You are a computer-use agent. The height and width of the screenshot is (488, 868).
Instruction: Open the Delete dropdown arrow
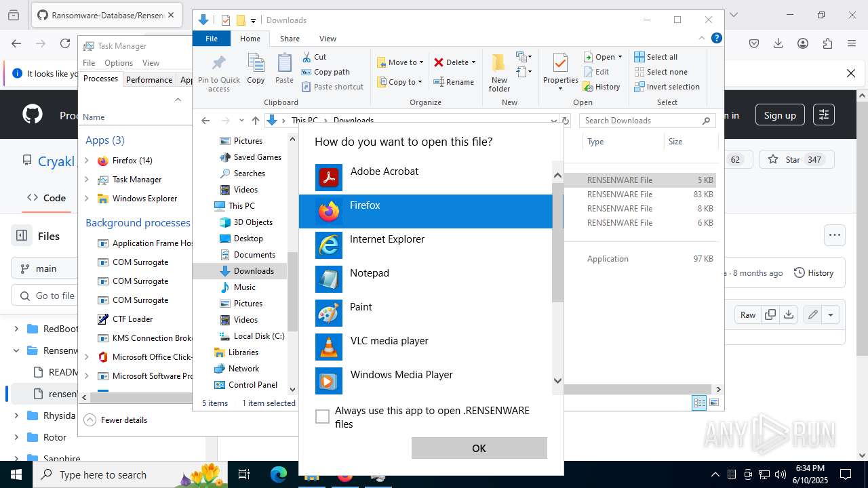473,62
